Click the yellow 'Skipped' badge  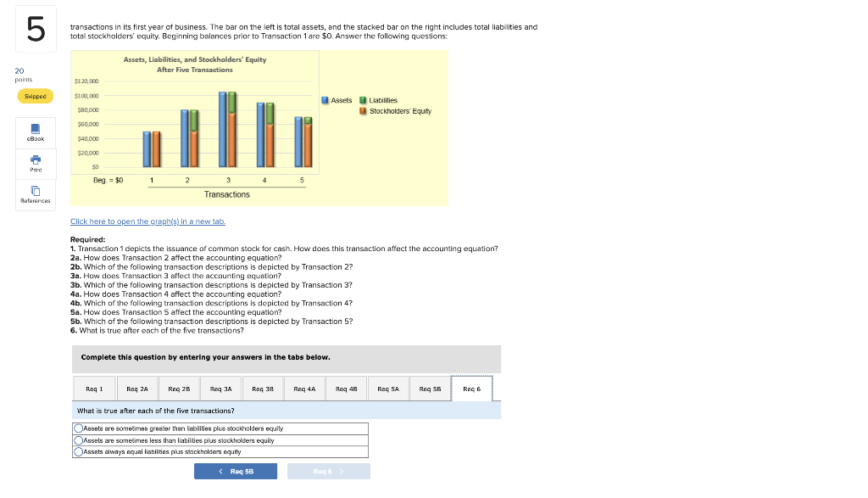point(34,96)
